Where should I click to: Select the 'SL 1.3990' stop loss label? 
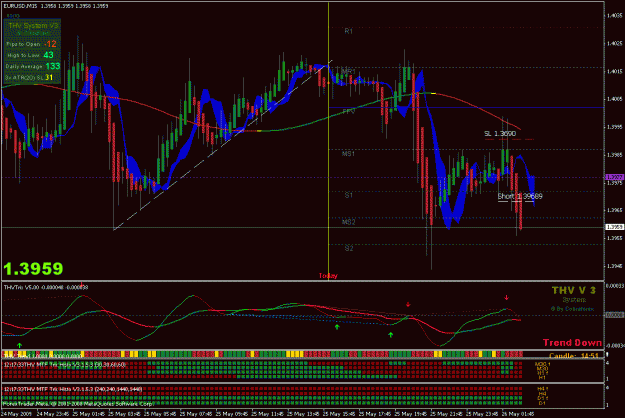pyautogui.click(x=500, y=133)
